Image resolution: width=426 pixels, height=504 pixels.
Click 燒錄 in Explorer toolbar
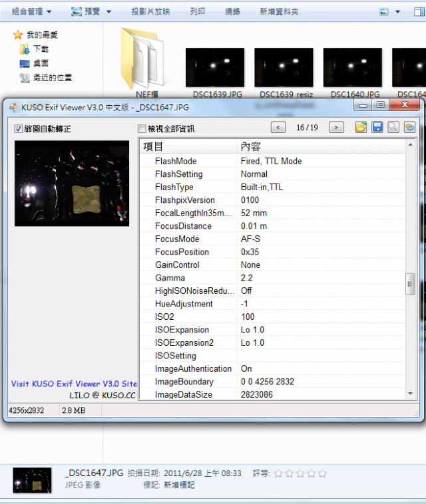[x=232, y=11]
